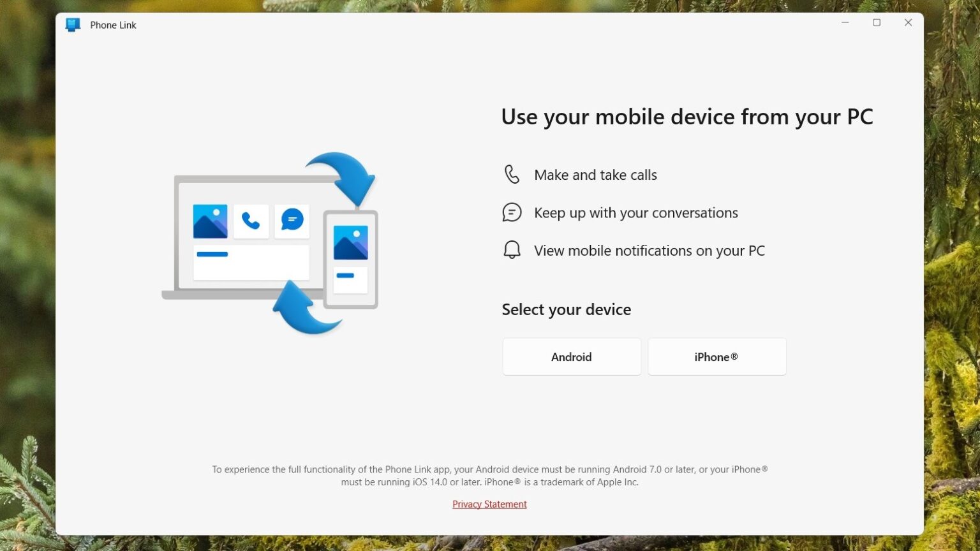
Task: Click Keep up with your conversations text
Action: [x=635, y=212]
